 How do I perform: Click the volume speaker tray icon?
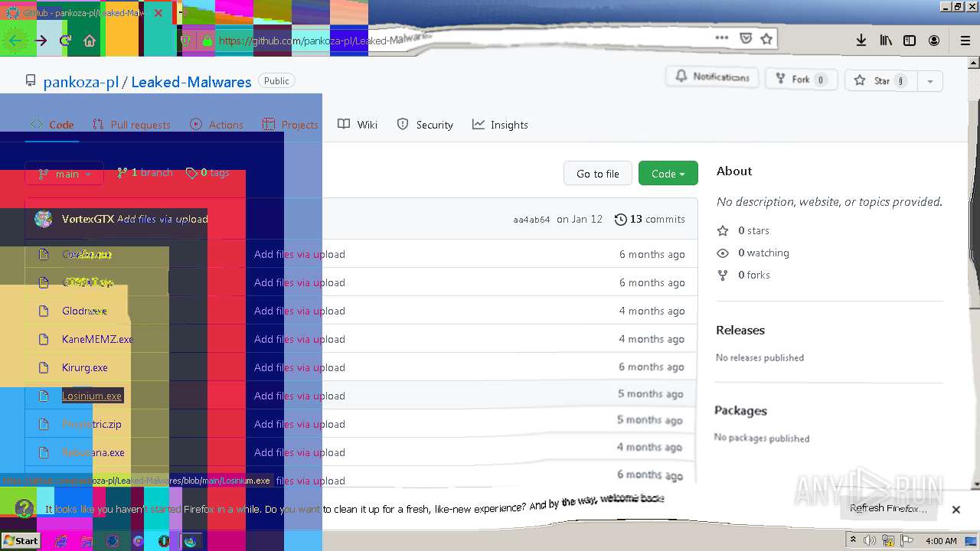(870, 540)
